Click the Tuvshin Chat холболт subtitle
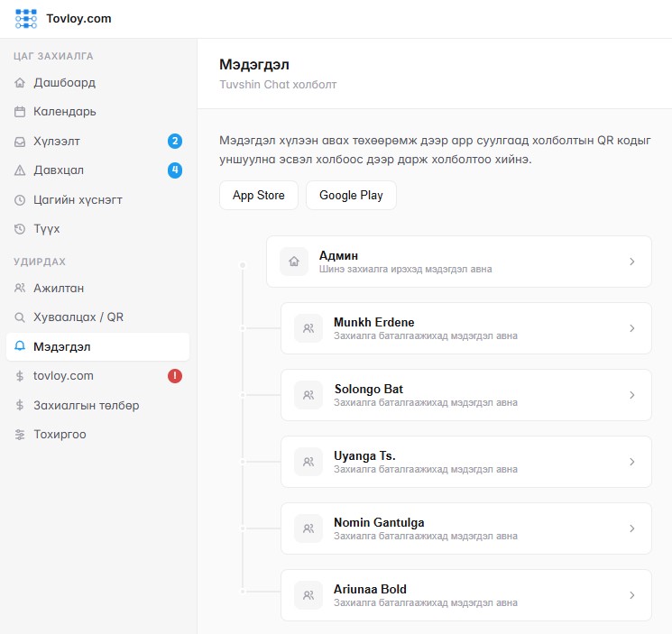 pos(278,85)
